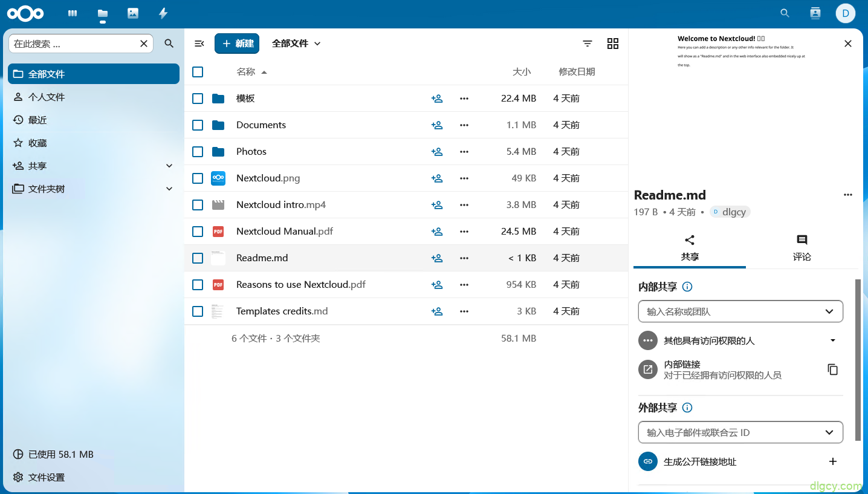
Task: Click share icon for 模板 folder
Action: point(437,99)
